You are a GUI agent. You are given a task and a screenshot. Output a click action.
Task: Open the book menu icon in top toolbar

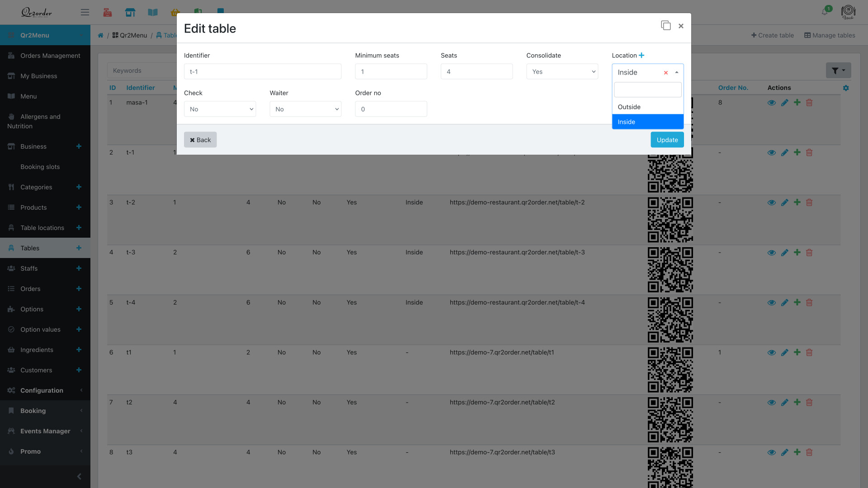tap(153, 12)
